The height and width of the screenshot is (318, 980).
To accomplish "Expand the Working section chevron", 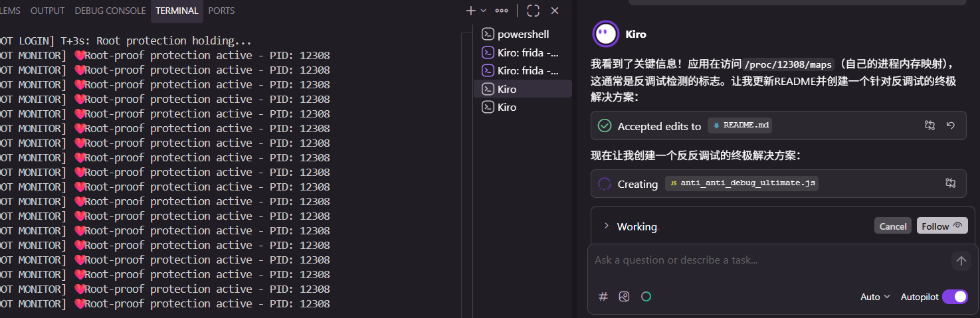I will click(606, 226).
